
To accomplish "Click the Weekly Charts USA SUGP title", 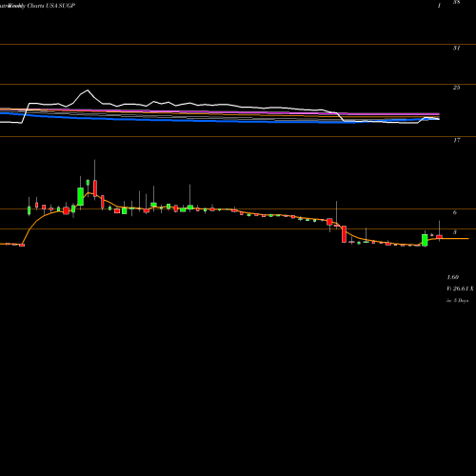I will (x=37, y=6).
